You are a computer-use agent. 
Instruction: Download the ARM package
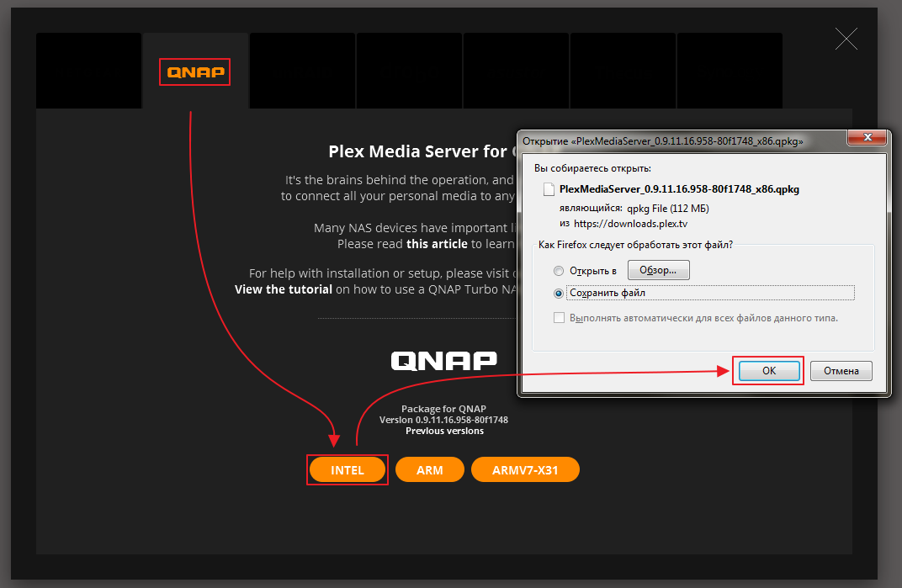coord(430,470)
